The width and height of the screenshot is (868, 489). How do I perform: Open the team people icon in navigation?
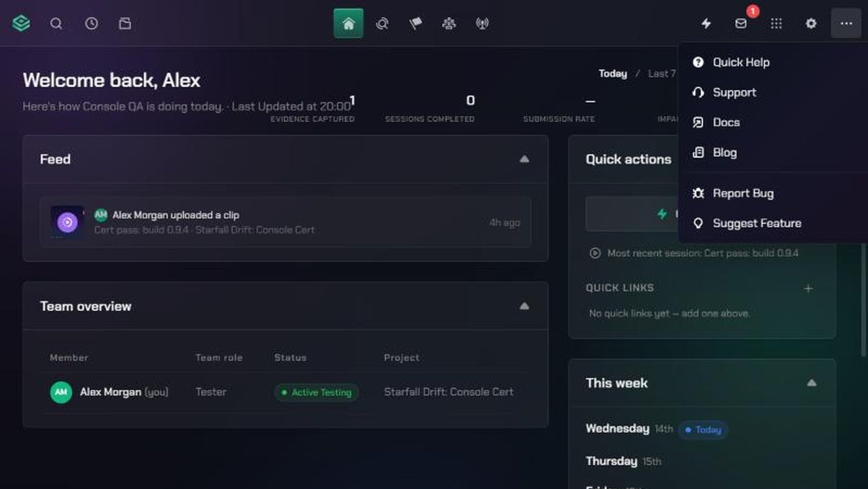449,24
